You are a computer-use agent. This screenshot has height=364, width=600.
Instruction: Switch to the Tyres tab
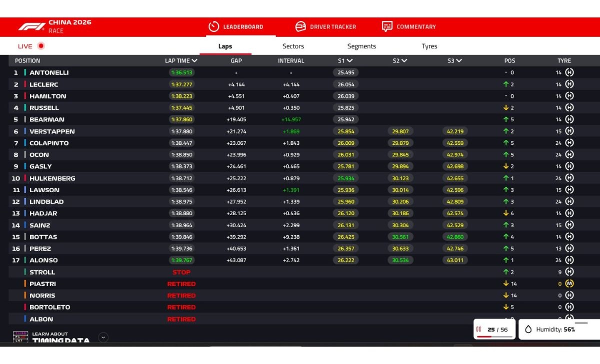click(x=429, y=46)
